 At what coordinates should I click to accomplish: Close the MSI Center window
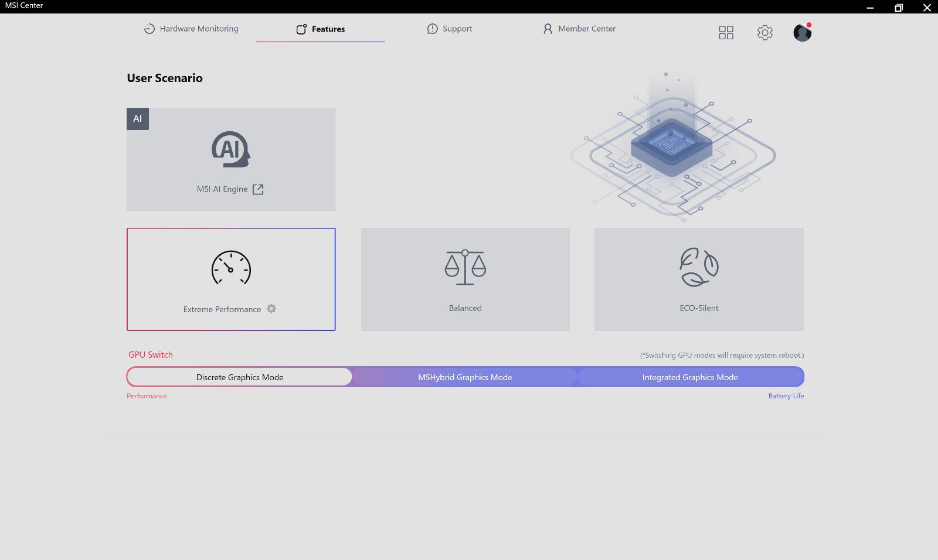coord(927,8)
